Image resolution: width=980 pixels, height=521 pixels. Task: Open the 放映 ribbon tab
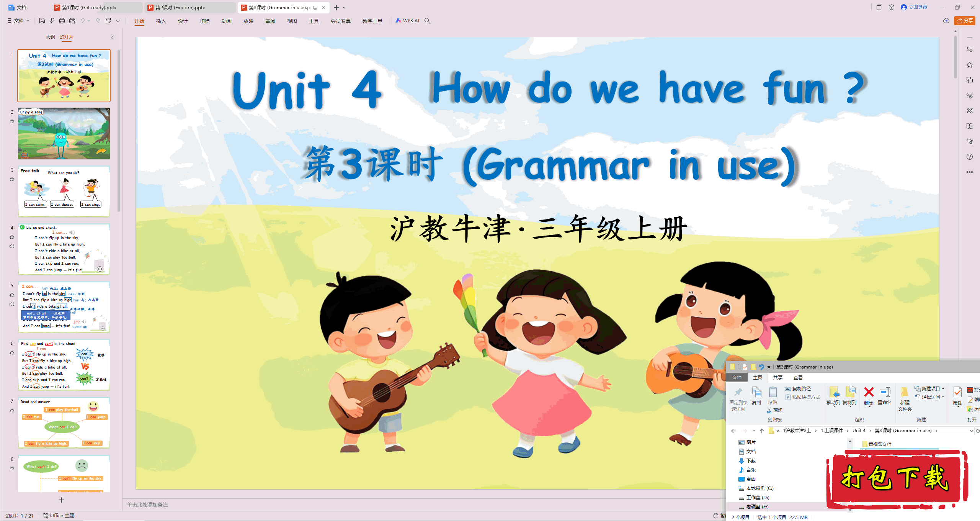pyautogui.click(x=248, y=21)
